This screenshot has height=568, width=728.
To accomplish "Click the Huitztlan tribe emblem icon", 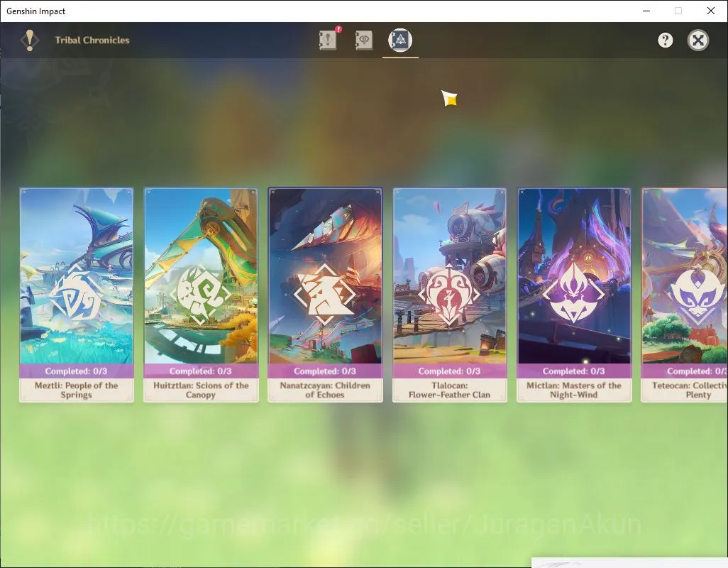I will (x=201, y=295).
